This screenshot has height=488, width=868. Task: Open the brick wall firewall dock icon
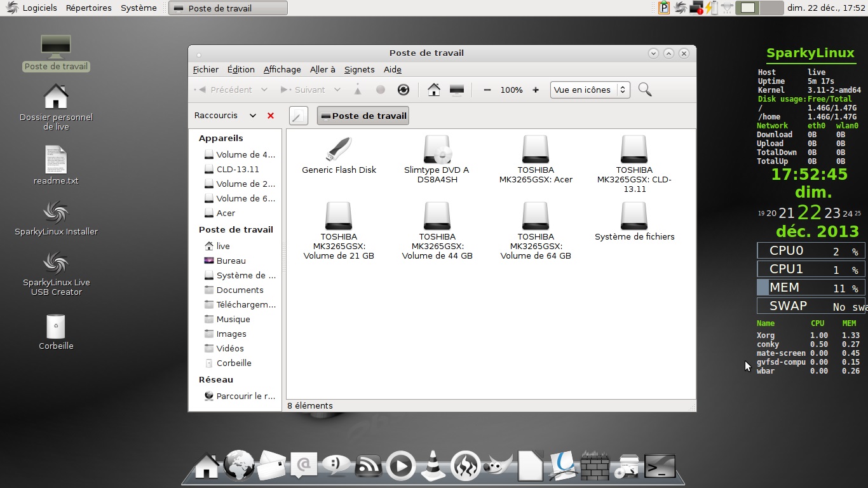pos(595,466)
